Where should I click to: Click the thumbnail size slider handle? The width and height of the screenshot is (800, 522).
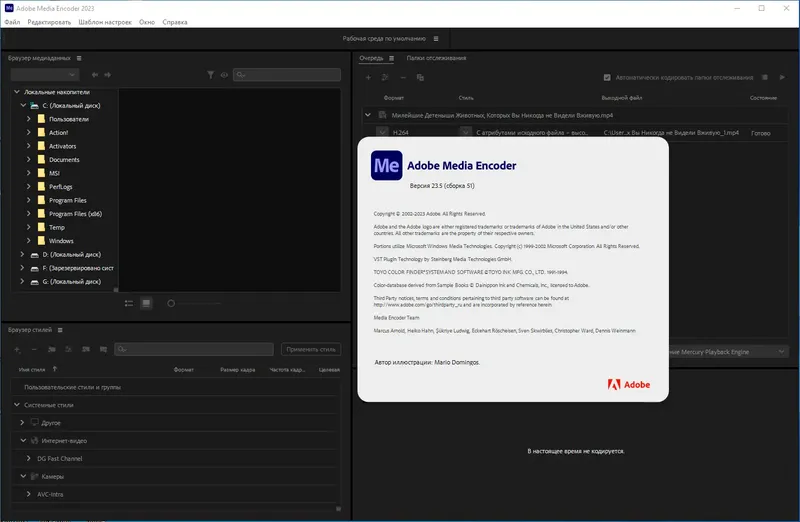171,304
